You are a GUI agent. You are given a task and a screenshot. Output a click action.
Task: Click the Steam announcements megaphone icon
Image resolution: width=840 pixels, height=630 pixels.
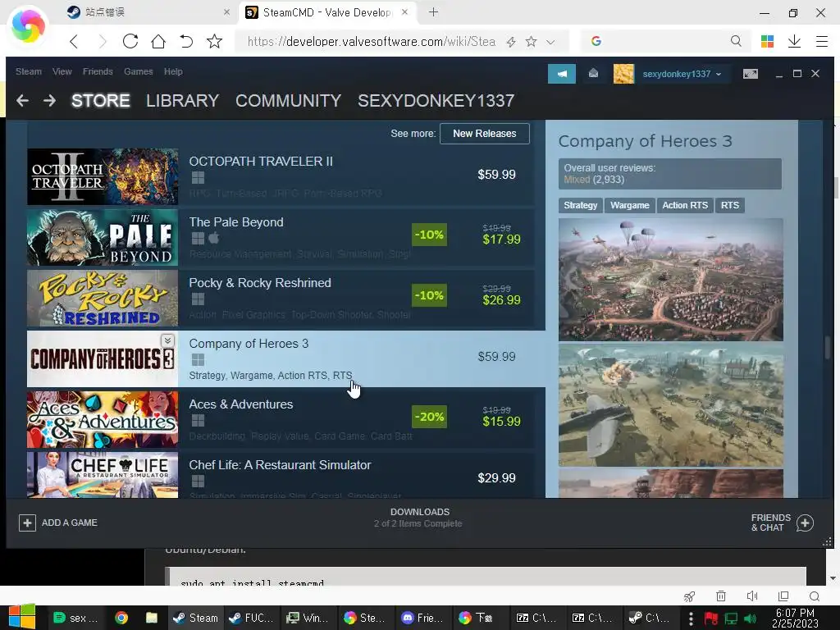tap(561, 74)
